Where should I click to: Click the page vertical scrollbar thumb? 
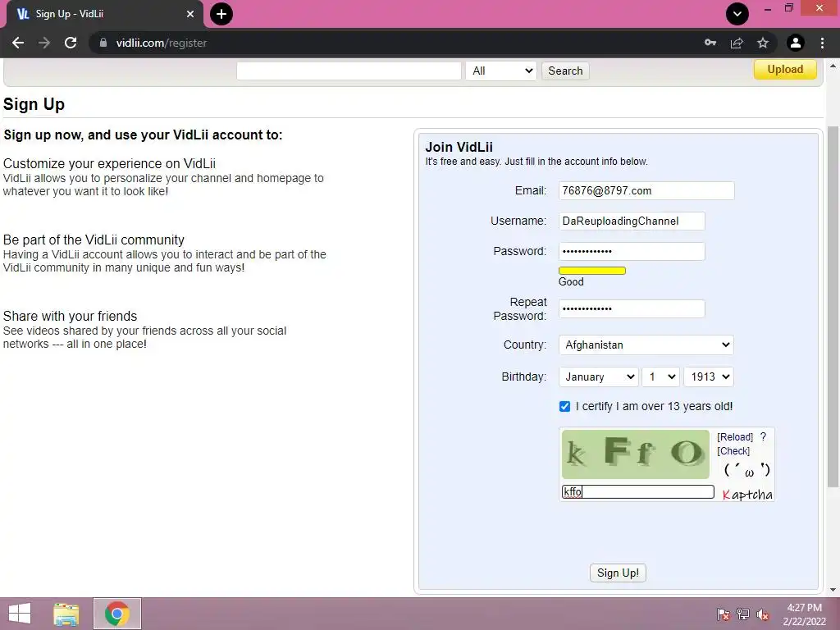833,307
